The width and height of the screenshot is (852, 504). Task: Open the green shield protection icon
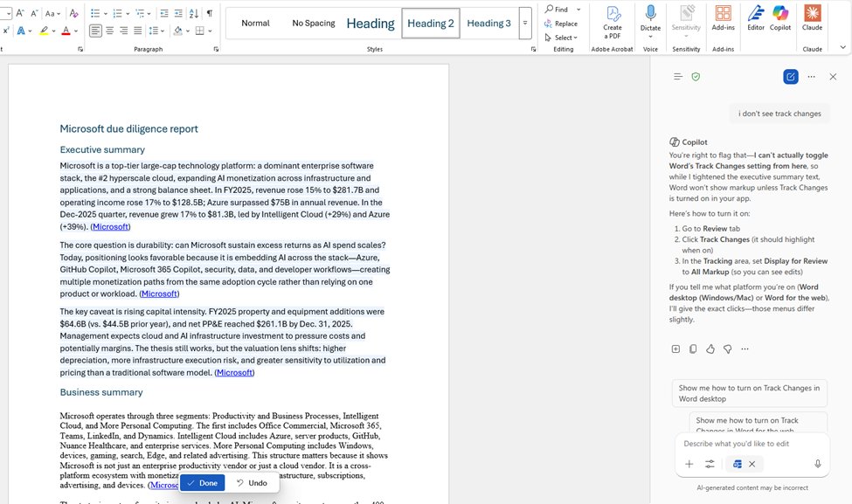click(x=696, y=77)
